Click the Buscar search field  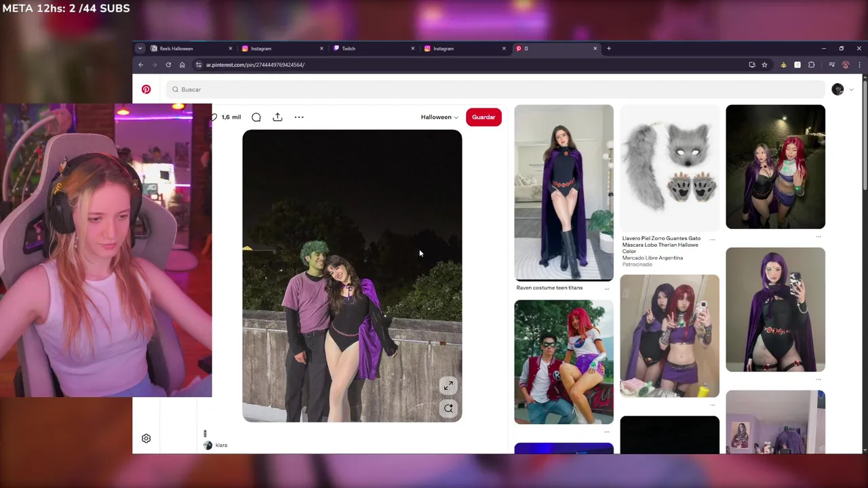pyautogui.click(x=495, y=89)
